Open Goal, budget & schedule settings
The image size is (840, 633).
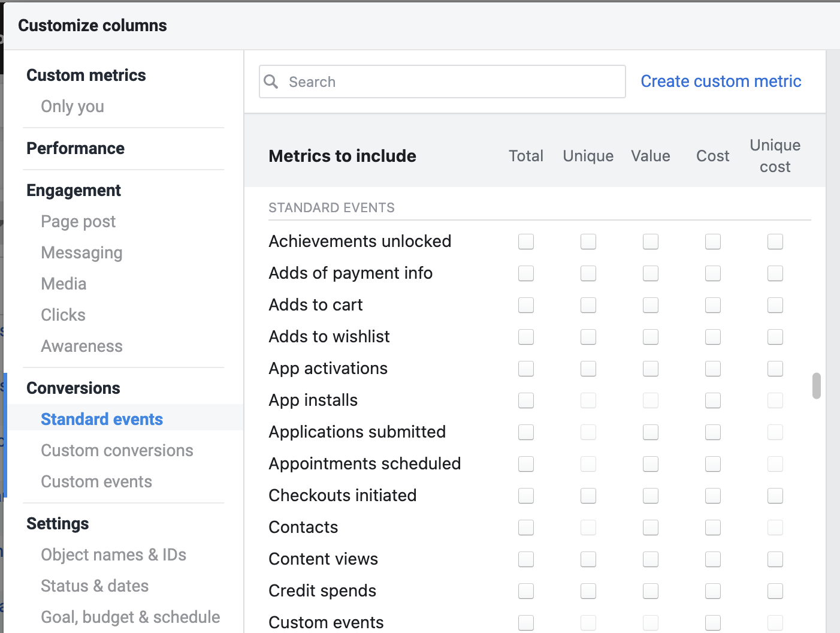(131, 617)
